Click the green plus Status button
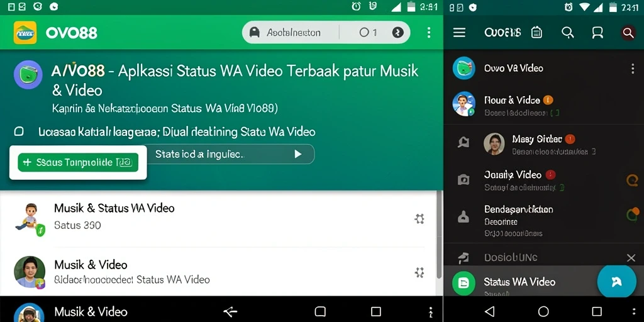 click(78, 163)
